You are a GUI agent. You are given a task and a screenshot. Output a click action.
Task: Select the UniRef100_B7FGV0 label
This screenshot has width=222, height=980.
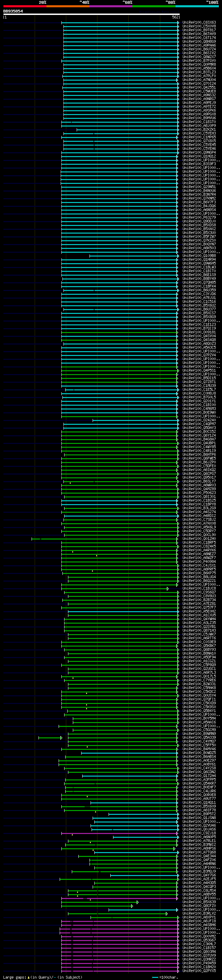tap(199, 60)
